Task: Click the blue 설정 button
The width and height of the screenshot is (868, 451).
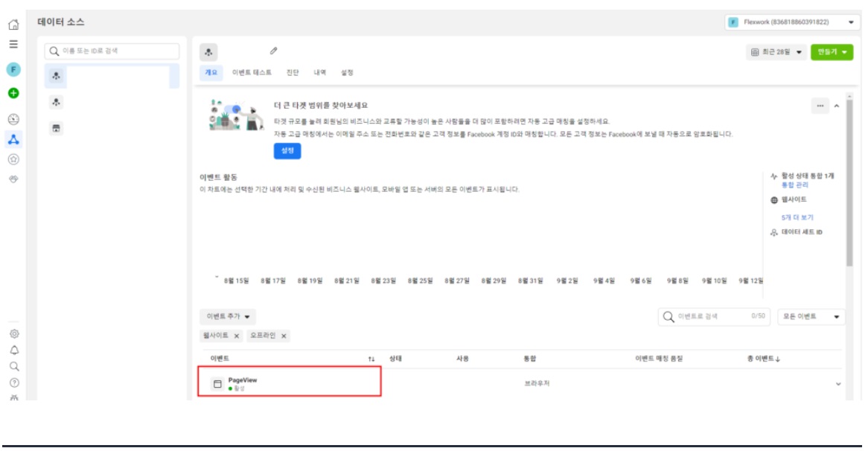Action: (x=287, y=151)
